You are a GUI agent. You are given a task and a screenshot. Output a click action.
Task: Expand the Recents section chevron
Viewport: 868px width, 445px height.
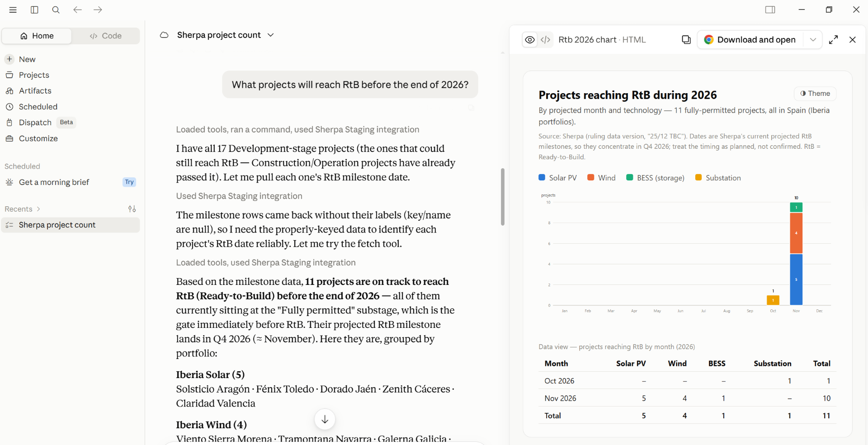click(38, 209)
